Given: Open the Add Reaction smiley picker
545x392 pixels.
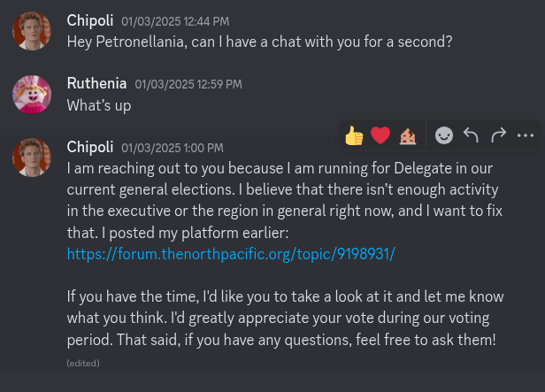Looking at the screenshot, I should [x=444, y=135].
